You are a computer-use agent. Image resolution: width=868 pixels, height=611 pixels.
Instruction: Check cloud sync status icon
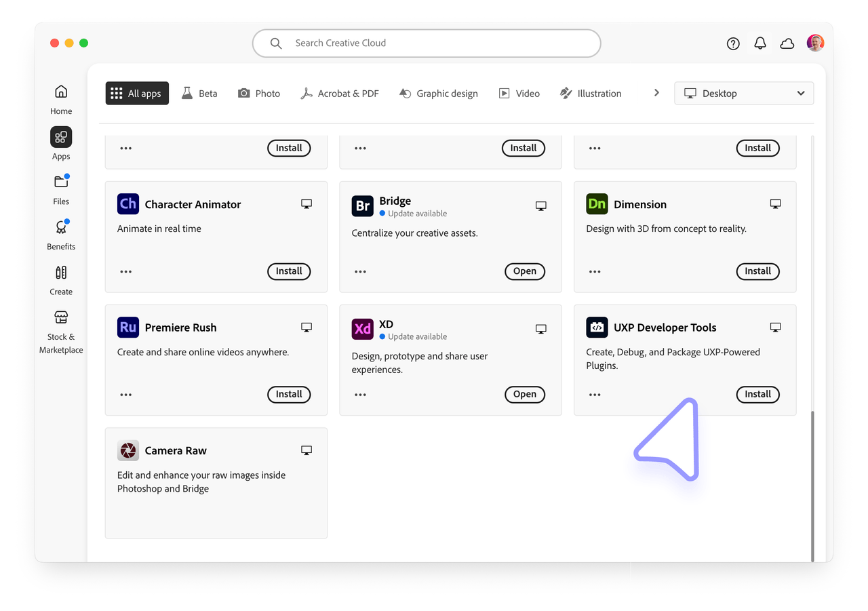point(787,43)
